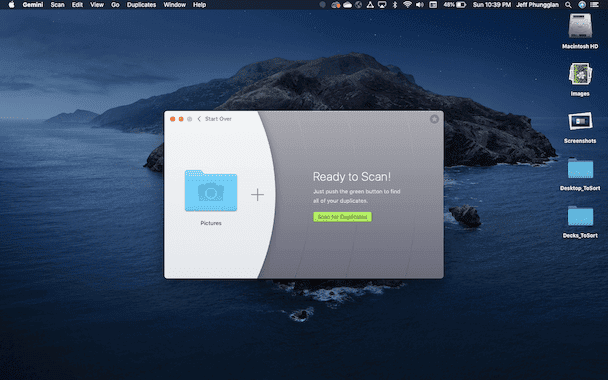Image resolution: width=608 pixels, height=380 pixels.
Task: Select the Pictures folder icon
Action: (211, 191)
